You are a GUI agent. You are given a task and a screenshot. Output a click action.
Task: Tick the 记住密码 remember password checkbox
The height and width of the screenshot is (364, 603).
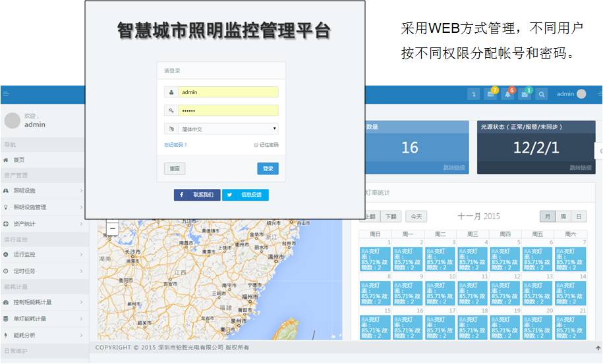[256, 145]
